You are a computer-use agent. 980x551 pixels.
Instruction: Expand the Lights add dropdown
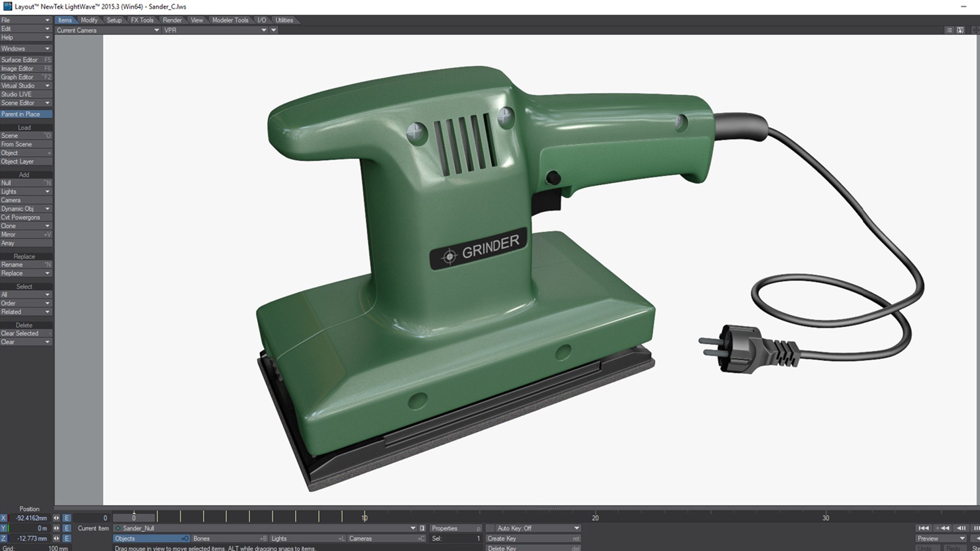[x=26, y=191]
